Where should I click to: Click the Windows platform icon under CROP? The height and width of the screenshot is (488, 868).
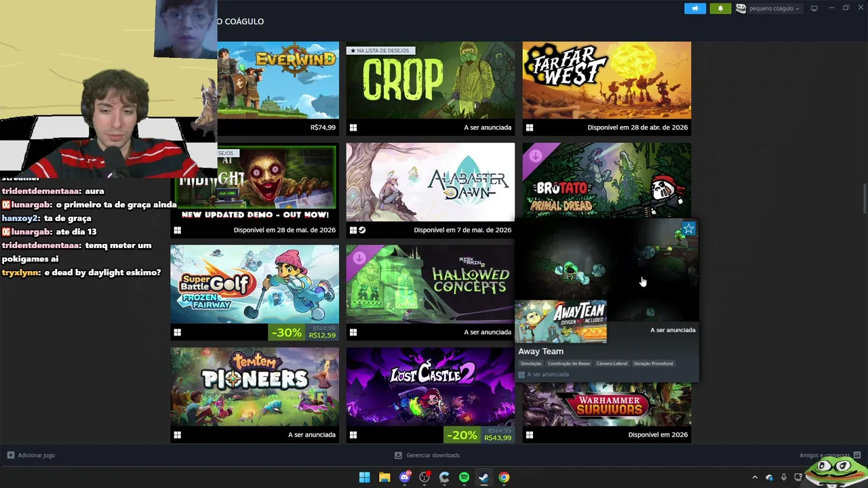pyautogui.click(x=353, y=127)
